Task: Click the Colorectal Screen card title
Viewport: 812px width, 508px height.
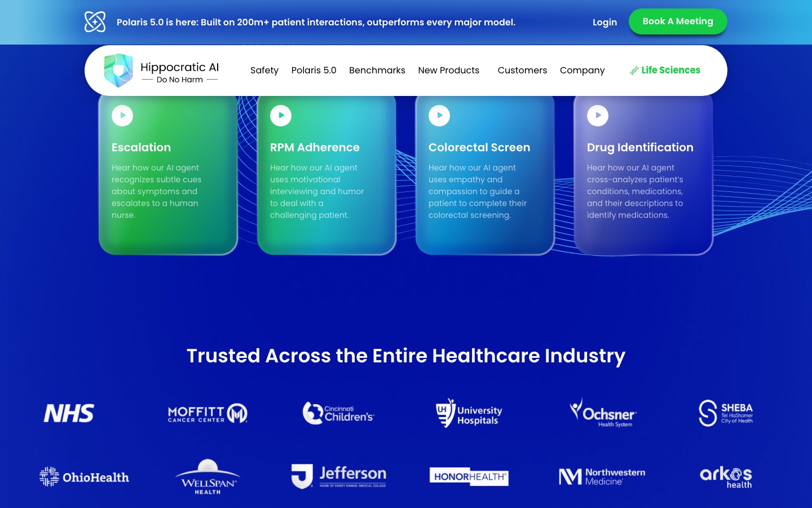Action: (479, 147)
